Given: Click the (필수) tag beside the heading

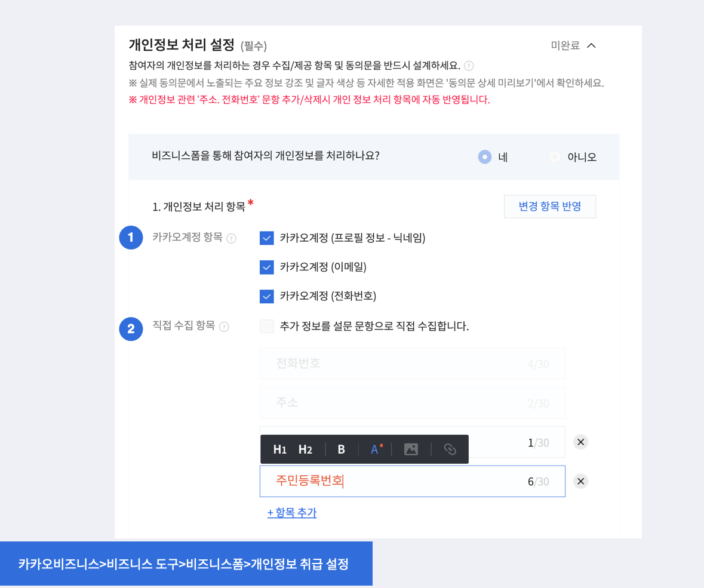Looking at the screenshot, I should click(254, 46).
